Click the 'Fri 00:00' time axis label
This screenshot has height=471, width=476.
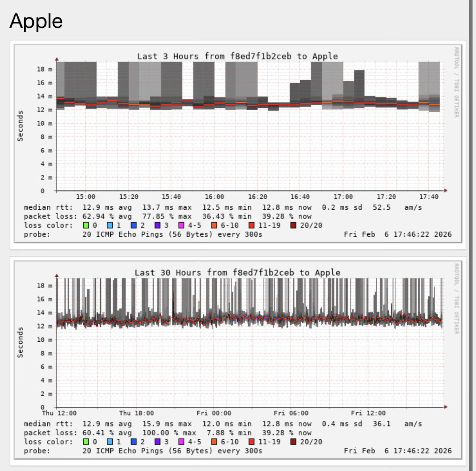click(214, 413)
